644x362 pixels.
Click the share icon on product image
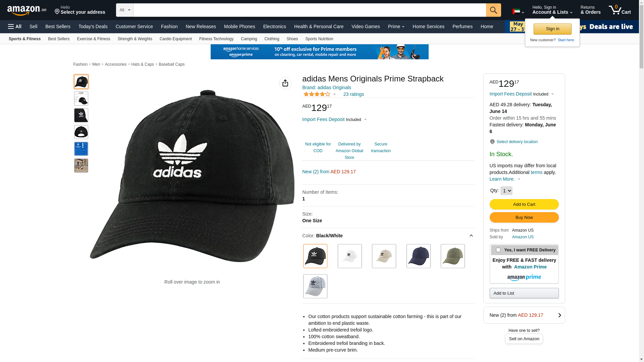pos(285,83)
